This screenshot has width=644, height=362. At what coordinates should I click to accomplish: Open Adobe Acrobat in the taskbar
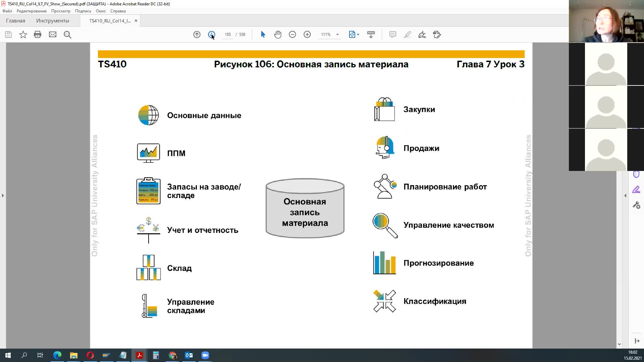coord(140,355)
